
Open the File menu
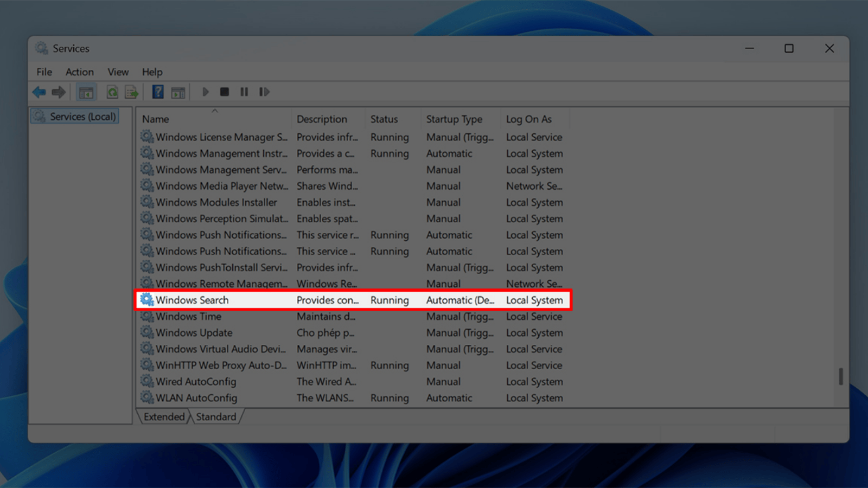(44, 72)
